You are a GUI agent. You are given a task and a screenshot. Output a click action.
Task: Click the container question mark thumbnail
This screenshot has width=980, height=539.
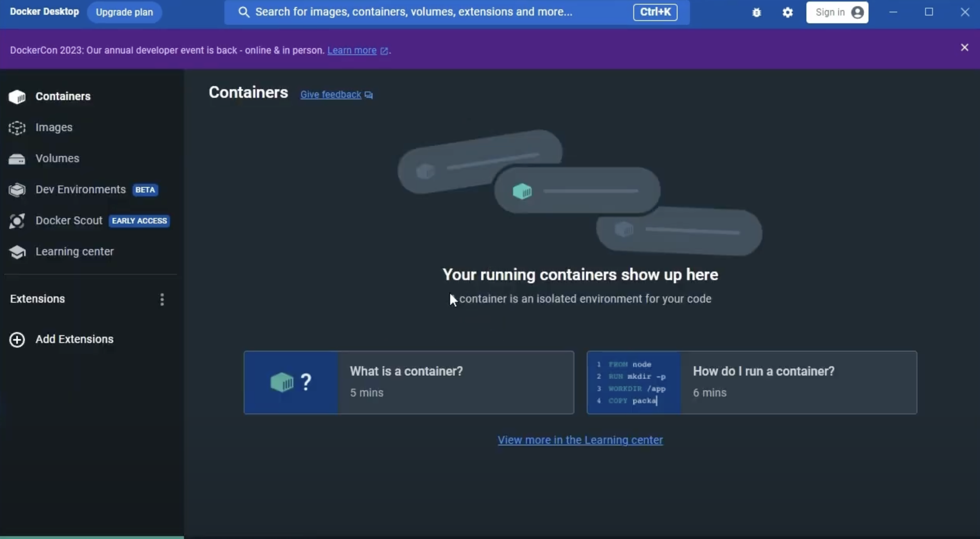click(291, 383)
